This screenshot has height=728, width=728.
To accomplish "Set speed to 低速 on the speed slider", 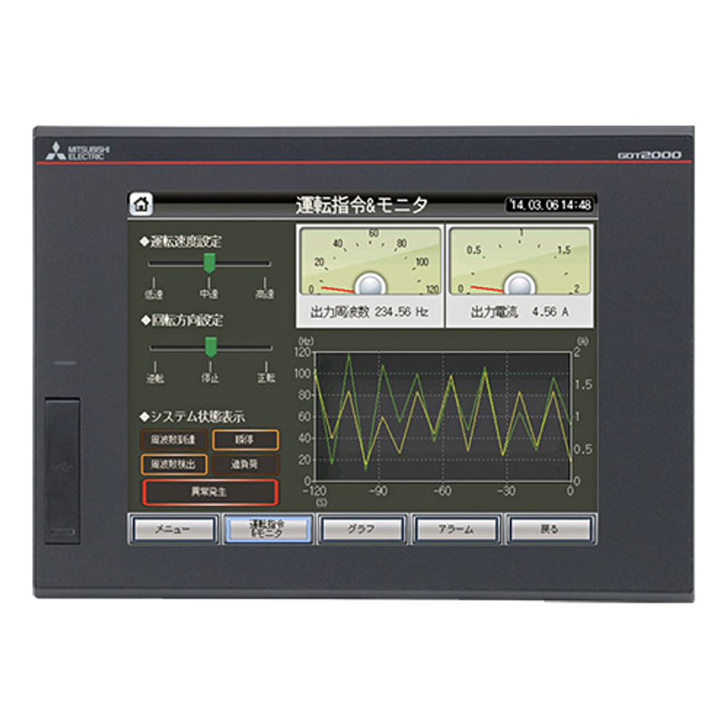I will click(154, 294).
